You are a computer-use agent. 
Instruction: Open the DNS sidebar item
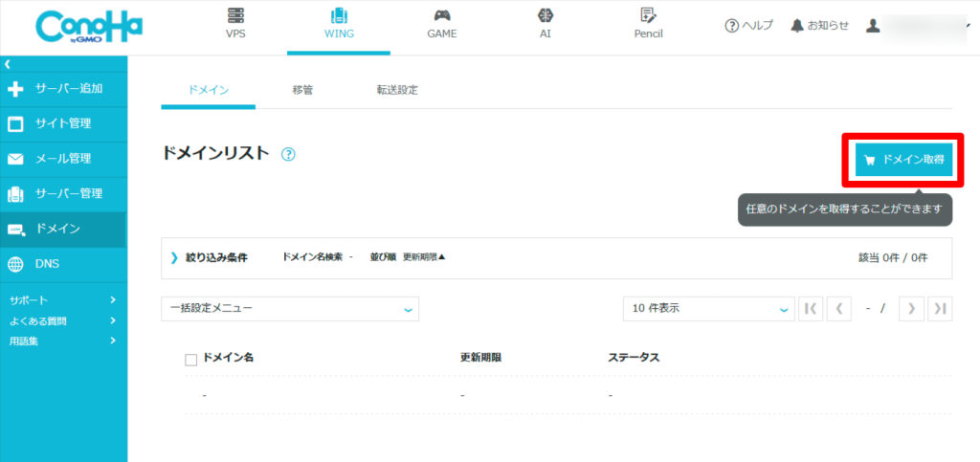coord(63,264)
